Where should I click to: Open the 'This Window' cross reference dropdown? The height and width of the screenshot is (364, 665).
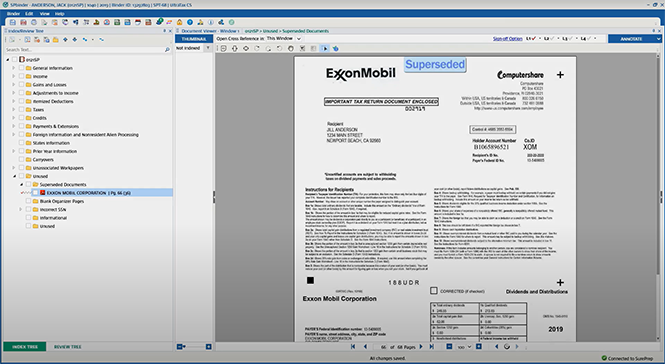pyautogui.click(x=299, y=39)
